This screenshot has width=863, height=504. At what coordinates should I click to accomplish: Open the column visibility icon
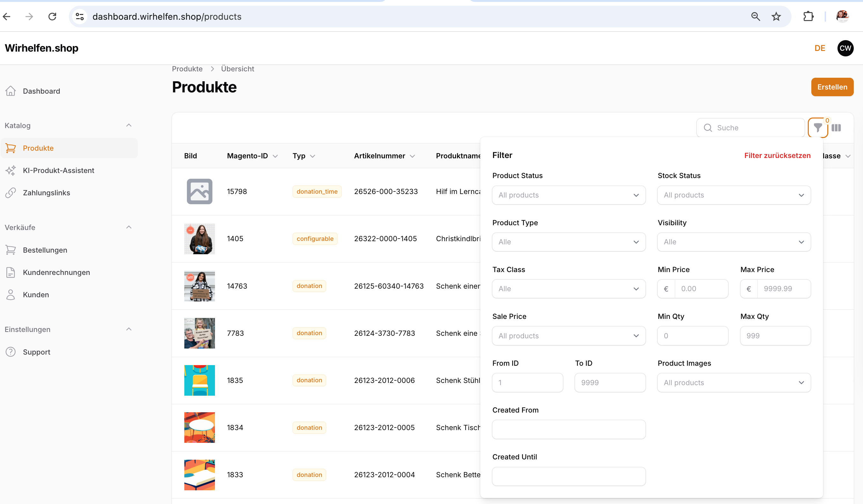coord(836,128)
